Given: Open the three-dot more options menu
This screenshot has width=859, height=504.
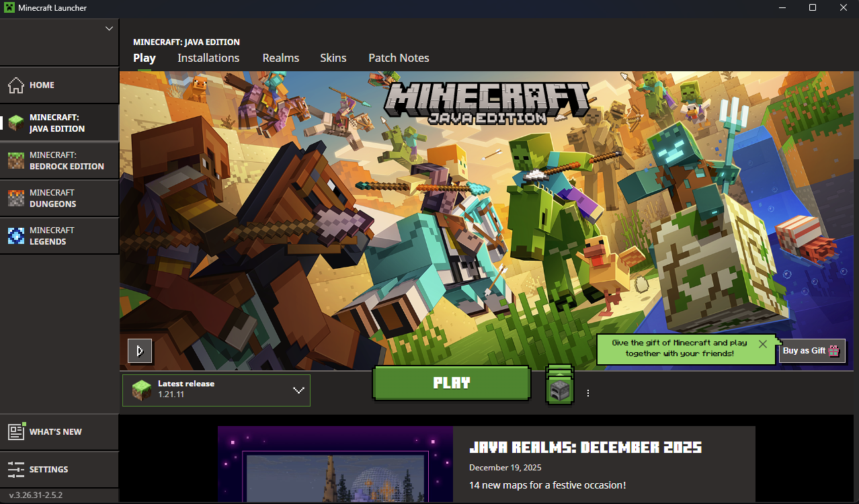Looking at the screenshot, I should click(x=588, y=393).
